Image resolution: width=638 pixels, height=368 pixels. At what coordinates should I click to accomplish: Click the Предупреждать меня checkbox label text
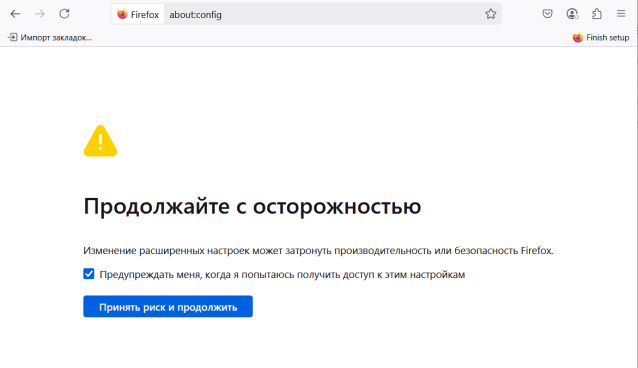(282, 274)
